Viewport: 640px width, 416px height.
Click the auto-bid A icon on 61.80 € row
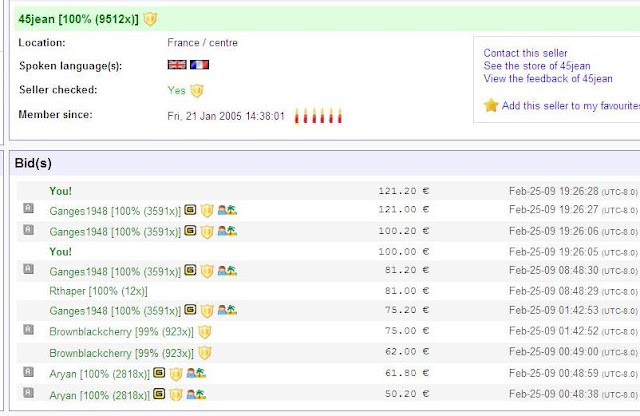click(x=28, y=372)
